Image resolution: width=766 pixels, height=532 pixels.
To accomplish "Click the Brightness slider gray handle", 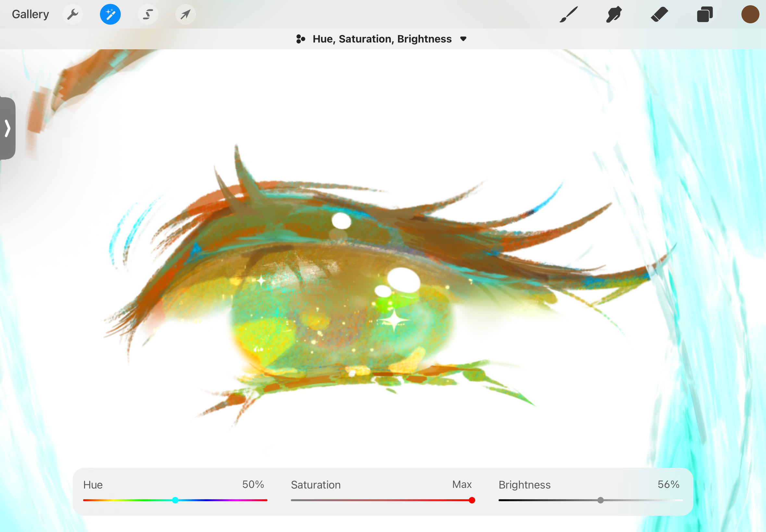I will [600, 500].
